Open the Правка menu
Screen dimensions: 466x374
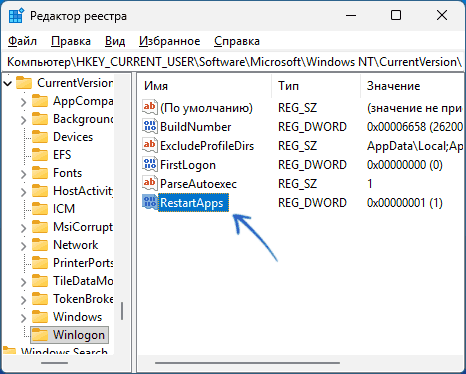(x=71, y=41)
